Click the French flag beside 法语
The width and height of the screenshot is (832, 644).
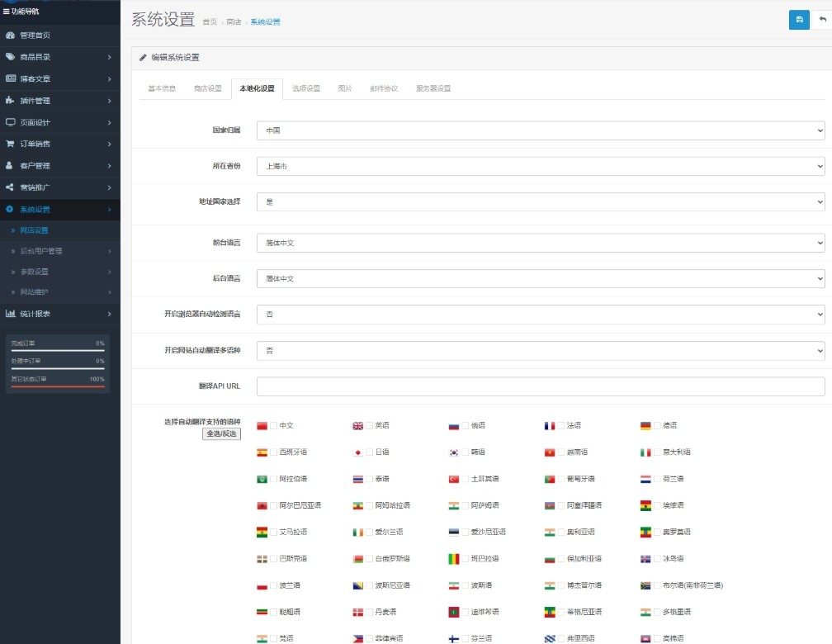coord(550,426)
